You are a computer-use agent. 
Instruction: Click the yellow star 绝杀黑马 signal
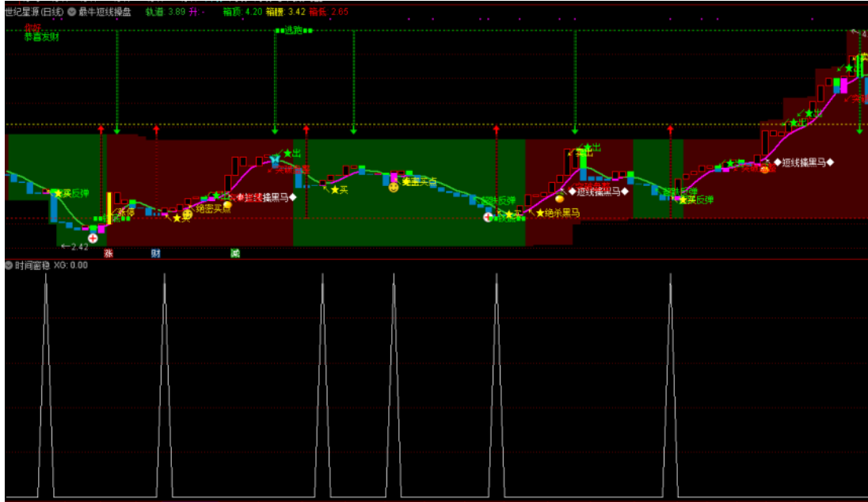(x=558, y=213)
